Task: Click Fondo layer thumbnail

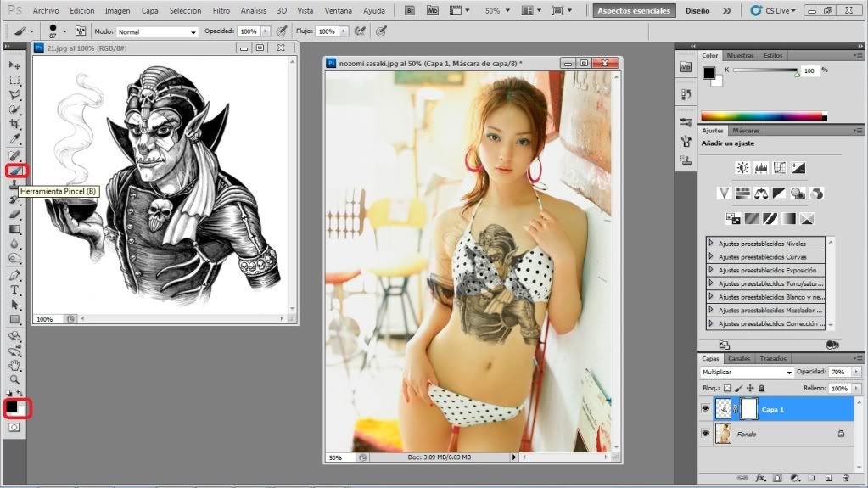Action: 723,434
